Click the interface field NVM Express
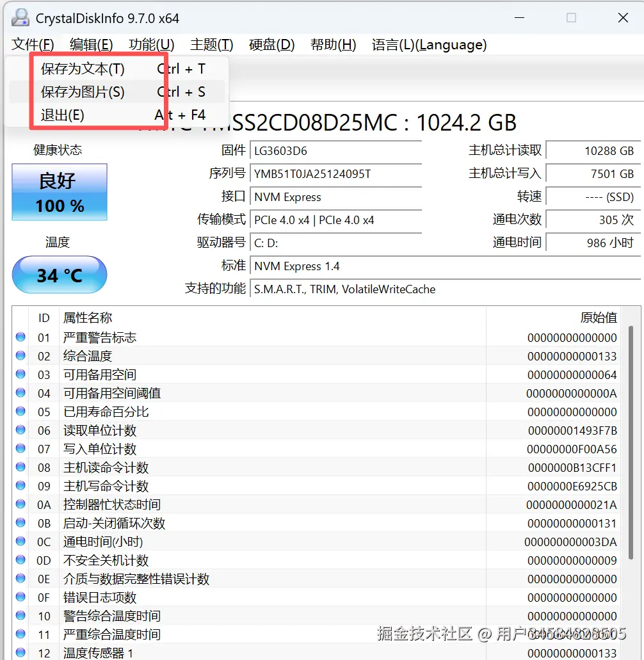The height and width of the screenshot is (660, 644). pyautogui.click(x=336, y=197)
